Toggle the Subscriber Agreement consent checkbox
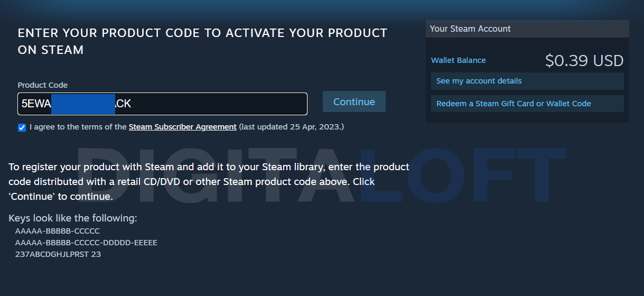644x296 pixels. [x=22, y=127]
